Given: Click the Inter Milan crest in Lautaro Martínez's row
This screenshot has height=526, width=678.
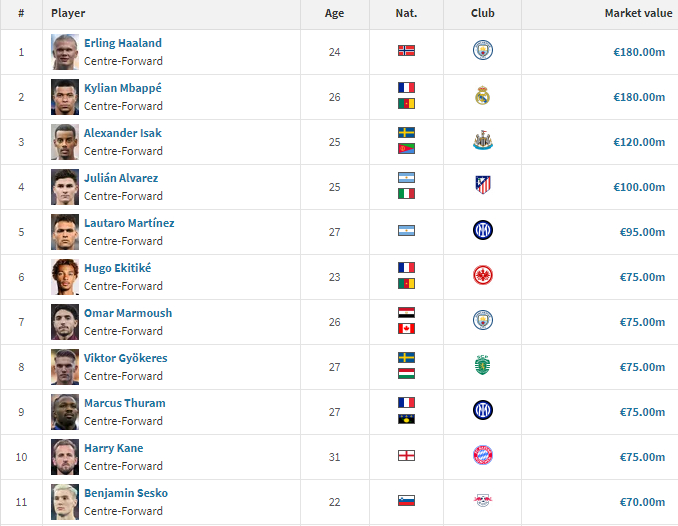Looking at the screenshot, I should 483,230.
